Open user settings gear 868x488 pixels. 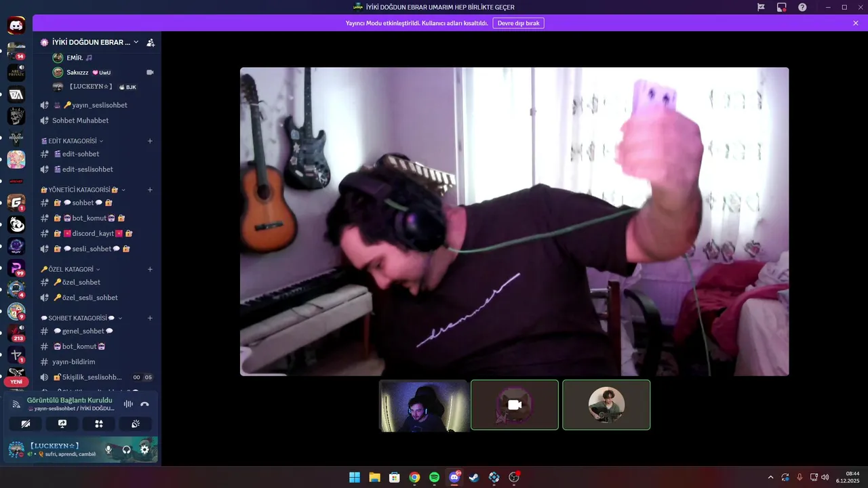(x=144, y=449)
